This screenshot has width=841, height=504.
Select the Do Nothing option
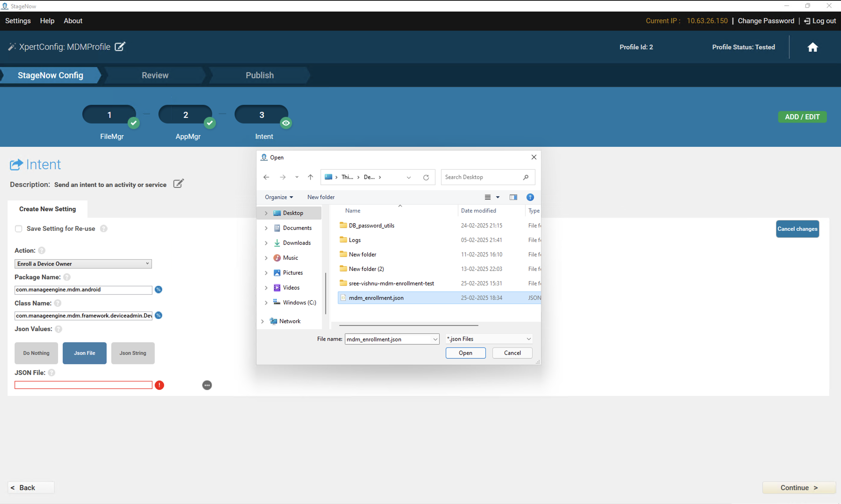[36, 353]
